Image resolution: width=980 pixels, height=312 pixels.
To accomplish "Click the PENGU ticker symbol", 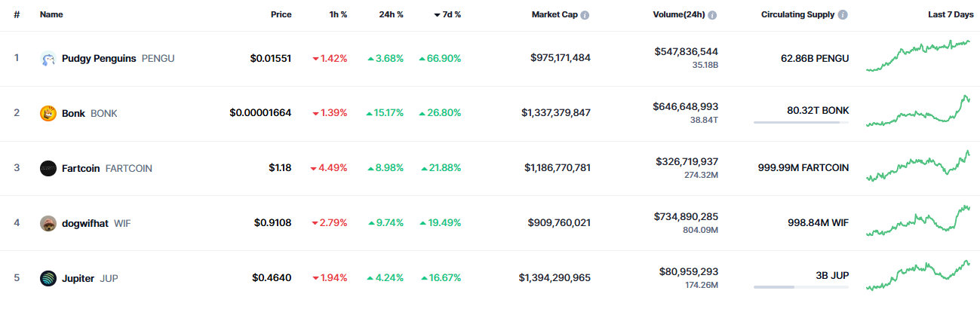I will pyautogui.click(x=158, y=58).
